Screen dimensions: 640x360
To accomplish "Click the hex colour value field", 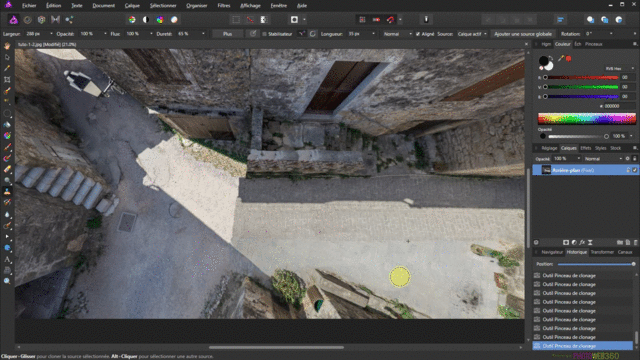I will pyautogui.click(x=619, y=106).
